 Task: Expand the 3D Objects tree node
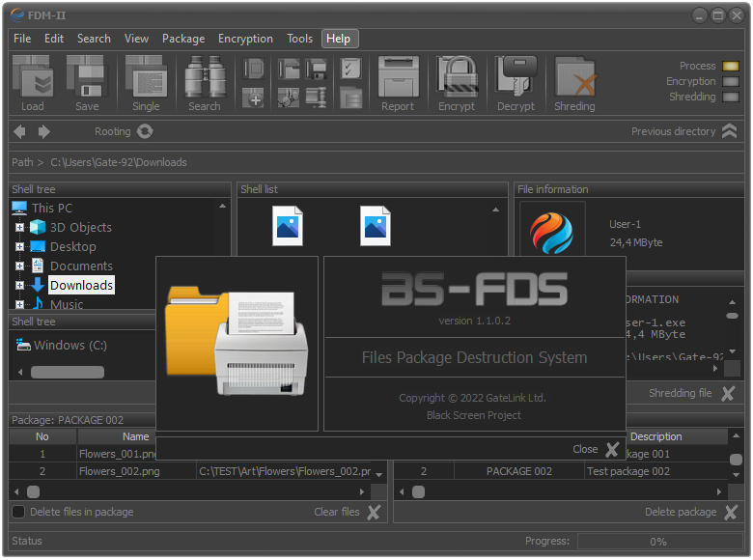pos(19,227)
